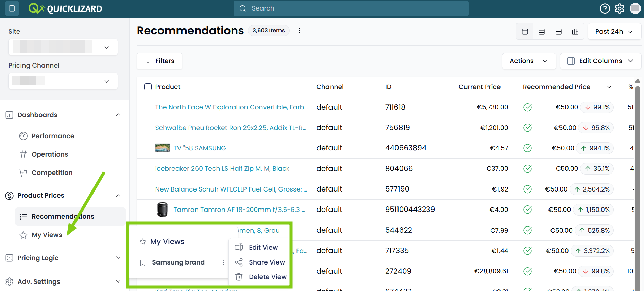Click the Current Price column header
Image resolution: width=644 pixels, height=291 pixels.
479,87
